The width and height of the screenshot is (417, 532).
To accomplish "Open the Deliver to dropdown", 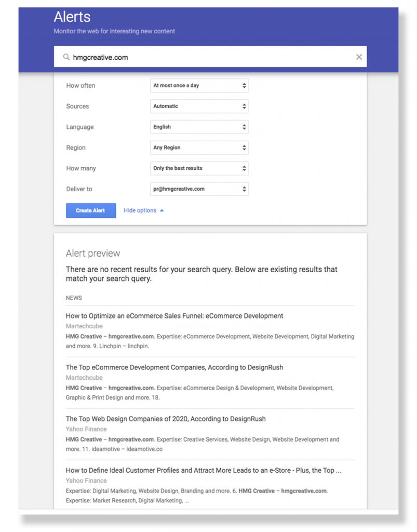I will pyautogui.click(x=199, y=189).
